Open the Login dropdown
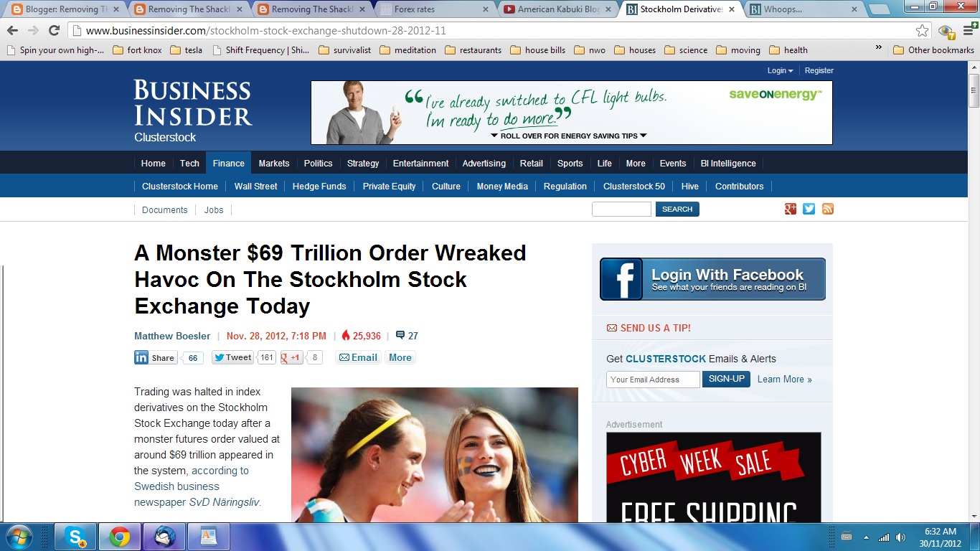The height and width of the screenshot is (551, 980). click(780, 70)
